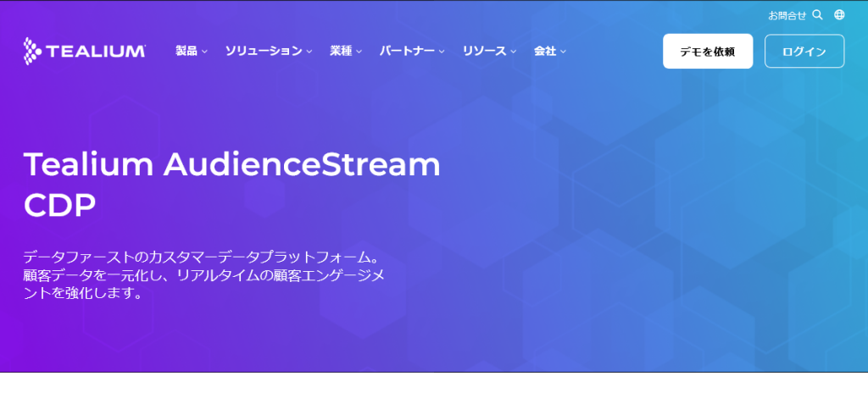The height and width of the screenshot is (415, 868).
Task: Select the Tealium AudienceStream CDP heading
Action: point(232,185)
